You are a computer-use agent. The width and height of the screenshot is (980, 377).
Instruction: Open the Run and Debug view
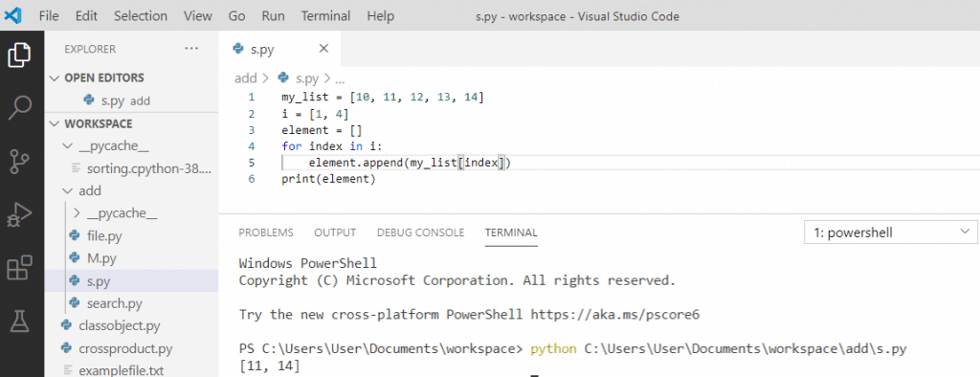(20, 215)
